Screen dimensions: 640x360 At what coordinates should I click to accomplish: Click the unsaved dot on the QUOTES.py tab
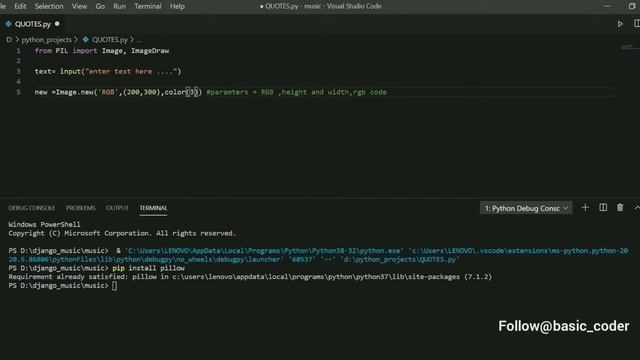tap(57, 24)
